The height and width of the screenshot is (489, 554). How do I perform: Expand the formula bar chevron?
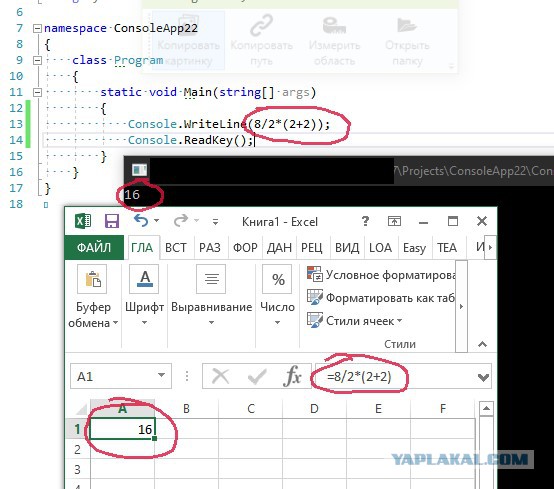click(483, 377)
